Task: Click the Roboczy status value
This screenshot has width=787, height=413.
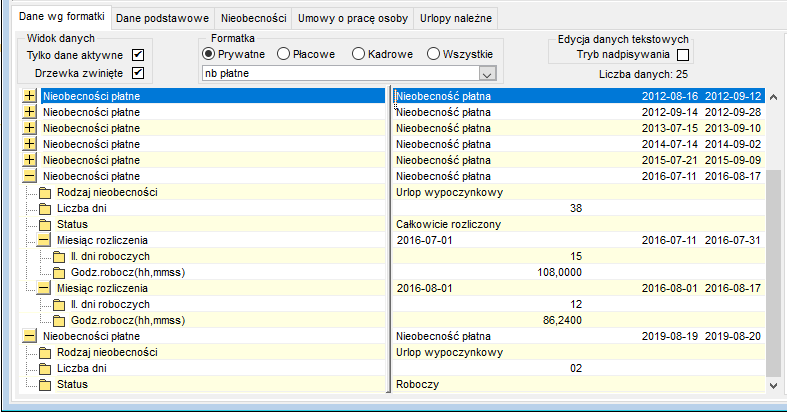Action: (x=417, y=384)
